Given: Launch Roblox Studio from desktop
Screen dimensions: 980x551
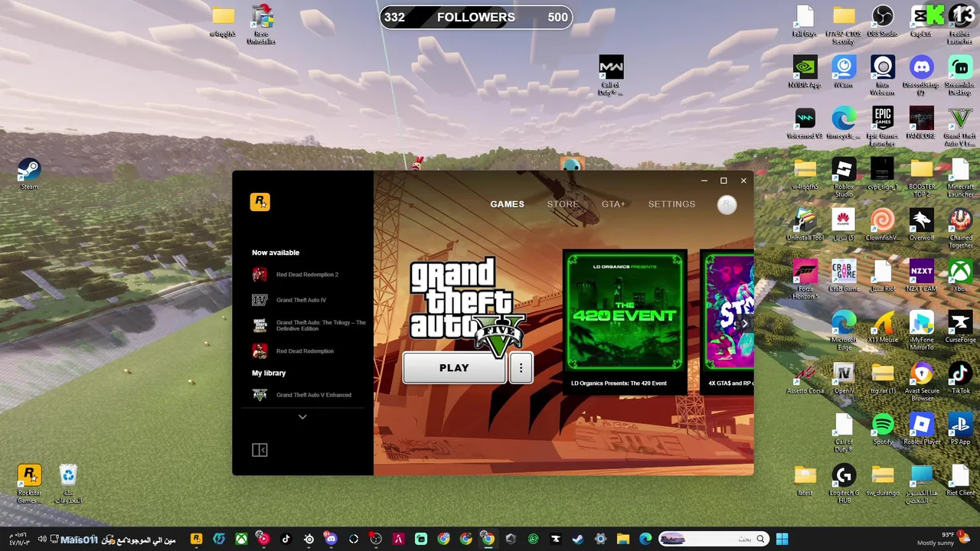Looking at the screenshot, I should 844,178.
